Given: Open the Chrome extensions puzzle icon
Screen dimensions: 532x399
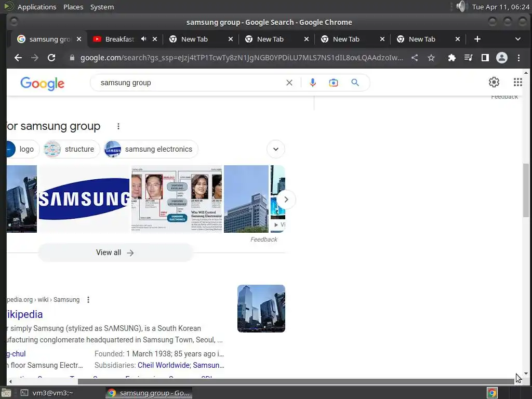Looking at the screenshot, I should [x=451, y=58].
